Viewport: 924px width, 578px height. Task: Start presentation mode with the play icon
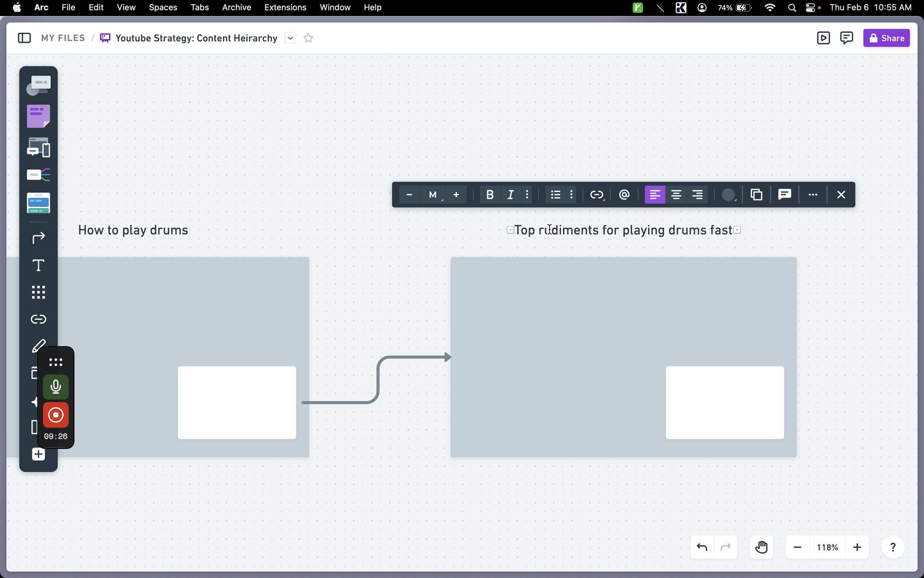pos(824,38)
